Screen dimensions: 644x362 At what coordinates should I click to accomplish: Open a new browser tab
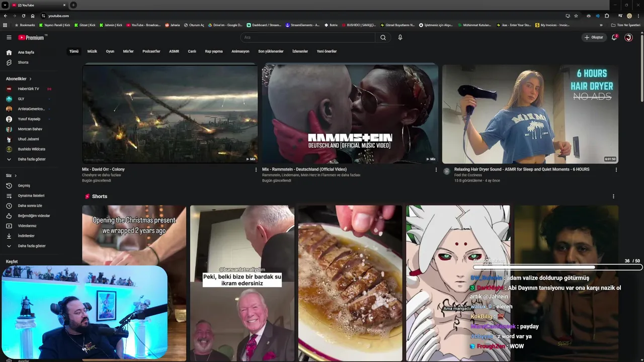click(x=73, y=5)
